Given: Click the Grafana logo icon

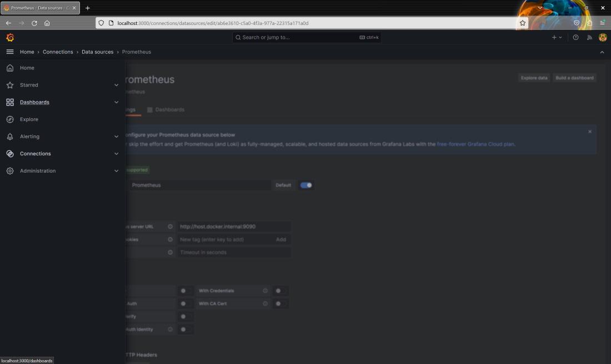Looking at the screenshot, I should click(10, 37).
